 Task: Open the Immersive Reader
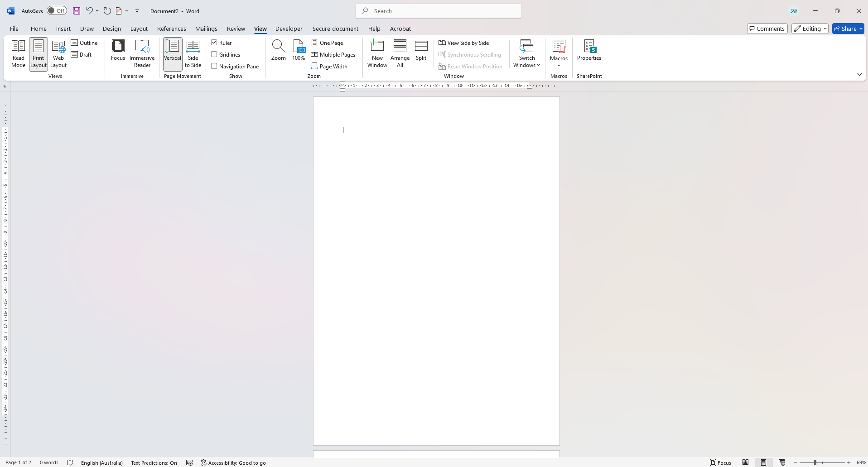tap(142, 53)
